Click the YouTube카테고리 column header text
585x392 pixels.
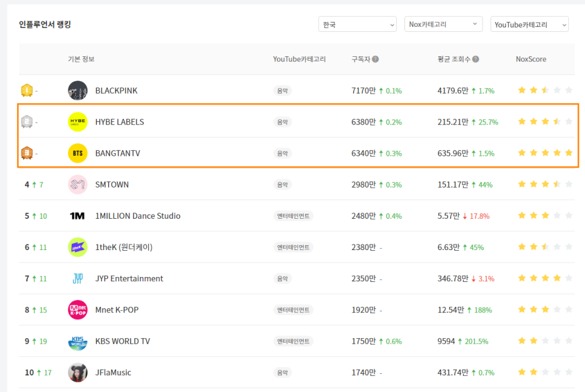[x=299, y=59]
